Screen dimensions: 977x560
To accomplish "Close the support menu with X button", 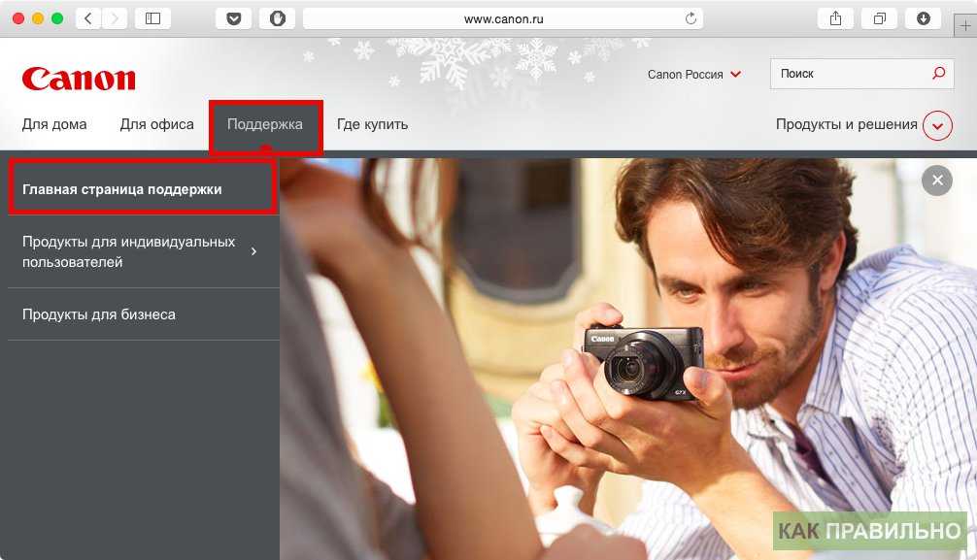I will tap(936, 180).
